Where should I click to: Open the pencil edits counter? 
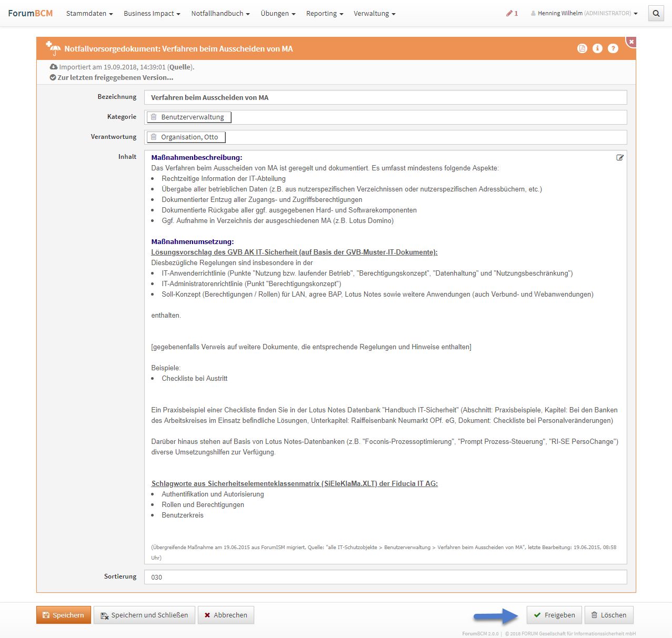pyautogui.click(x=512, y=13)
